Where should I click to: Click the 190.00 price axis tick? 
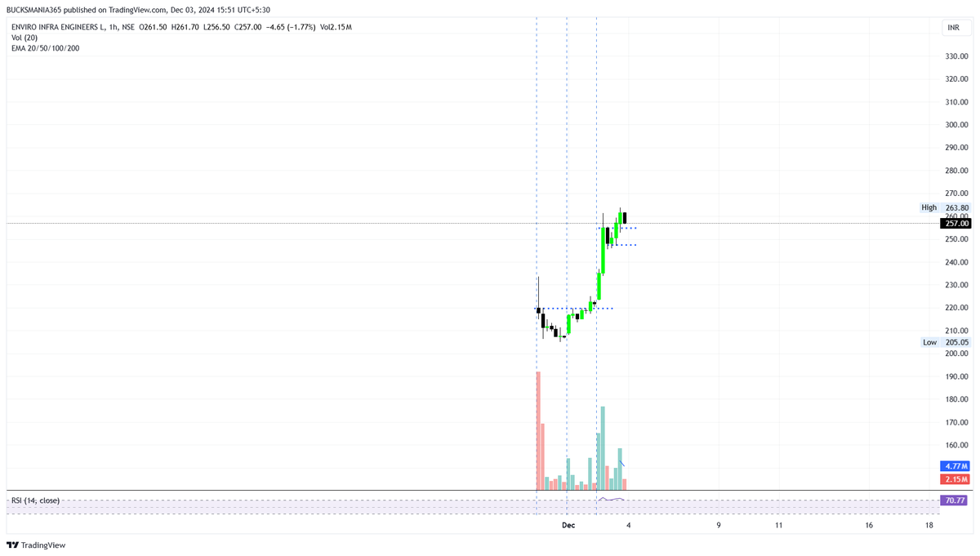click(x=956, y=376)
